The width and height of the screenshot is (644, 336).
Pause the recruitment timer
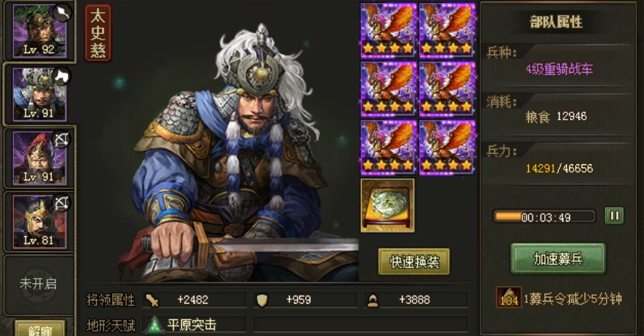click(x=614, y=216)
